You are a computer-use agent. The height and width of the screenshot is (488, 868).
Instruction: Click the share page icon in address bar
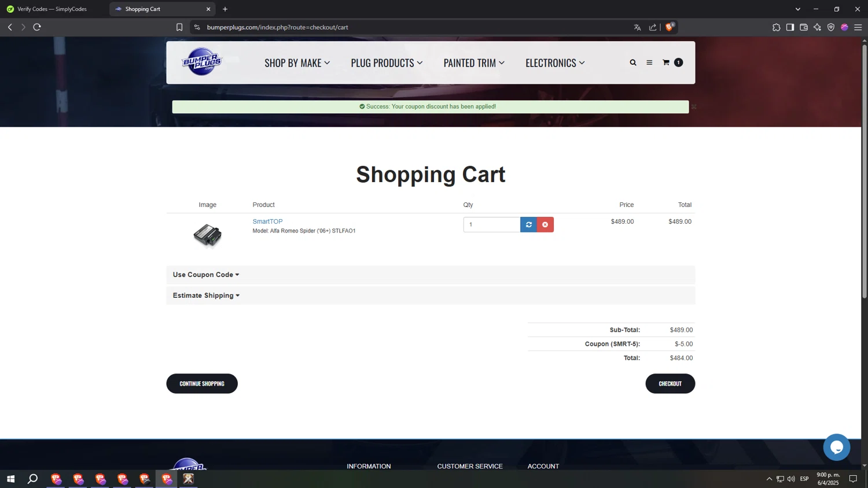[653, 27]
